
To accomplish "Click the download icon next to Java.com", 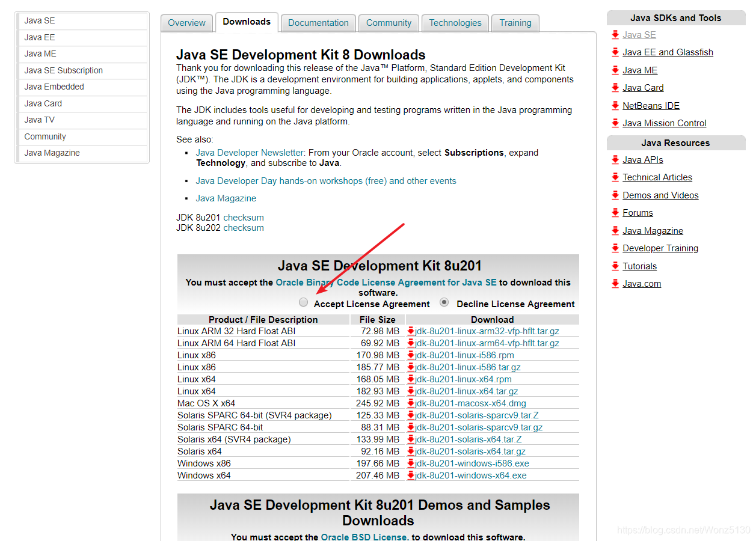I will point(615,283).
